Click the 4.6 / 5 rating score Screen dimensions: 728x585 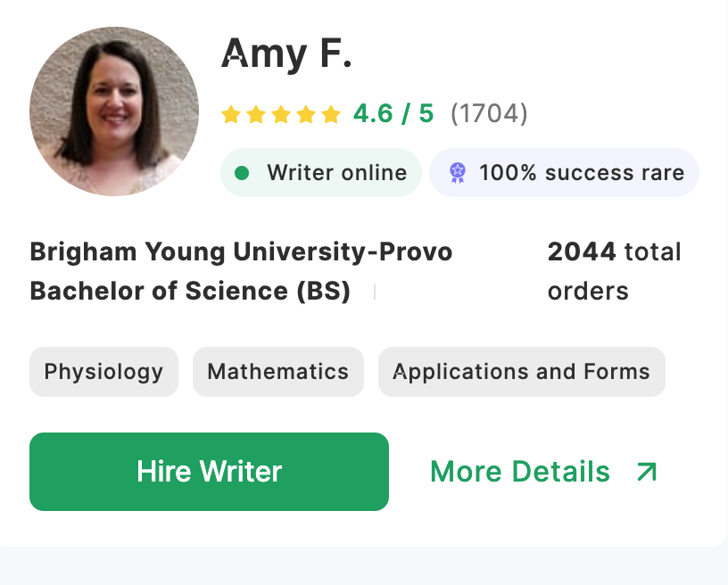pos(393,114)
